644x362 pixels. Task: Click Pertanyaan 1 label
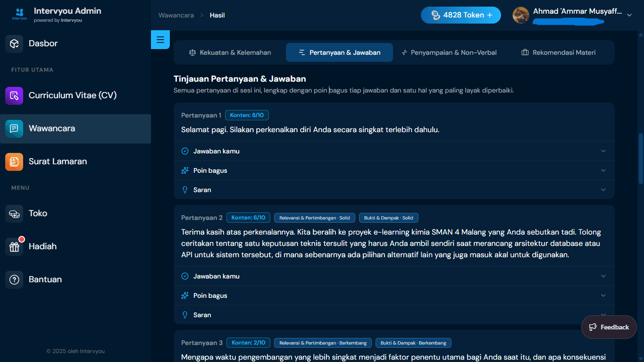click(201, 115)
